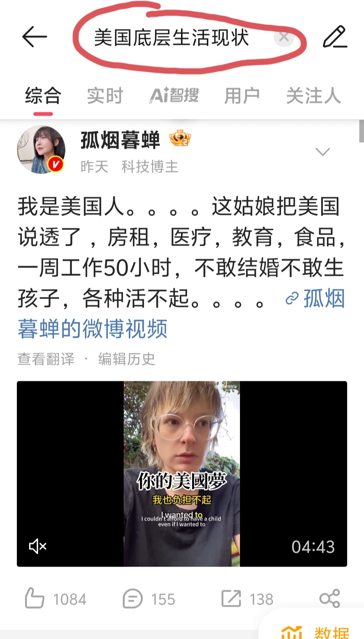364x639 pixels.
Task: Go back with the left arrow icon
Action: click(x=34, y=37)
